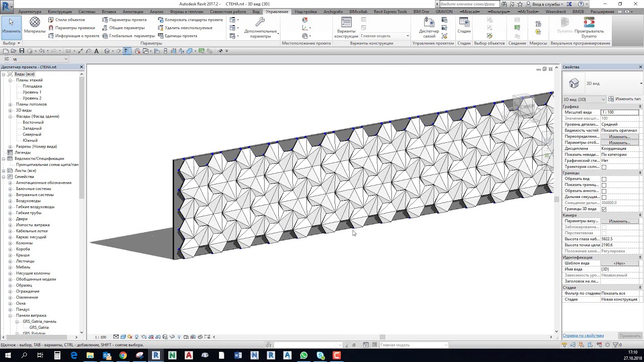644x362 pixels.
Task: Expand the Планы потолков tree node
Action: pyautogui.click(x=10, y=104)
